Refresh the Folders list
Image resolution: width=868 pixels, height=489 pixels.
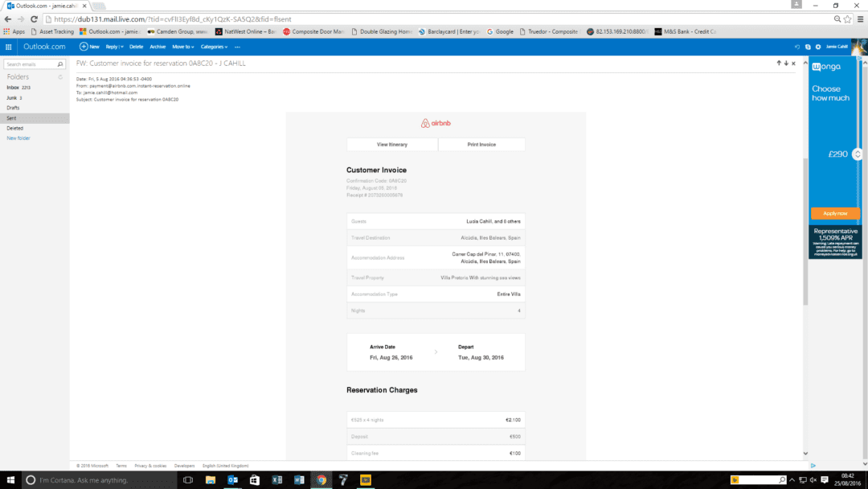tap(60, 77)
